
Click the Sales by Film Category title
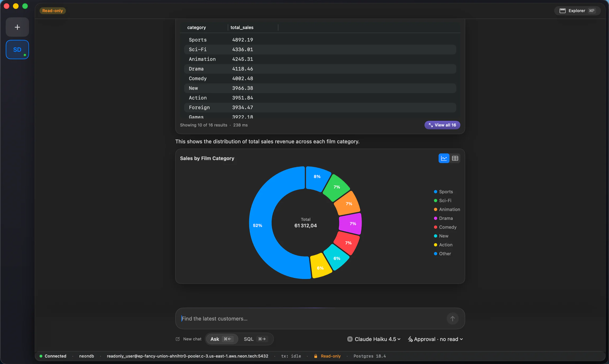207,158
